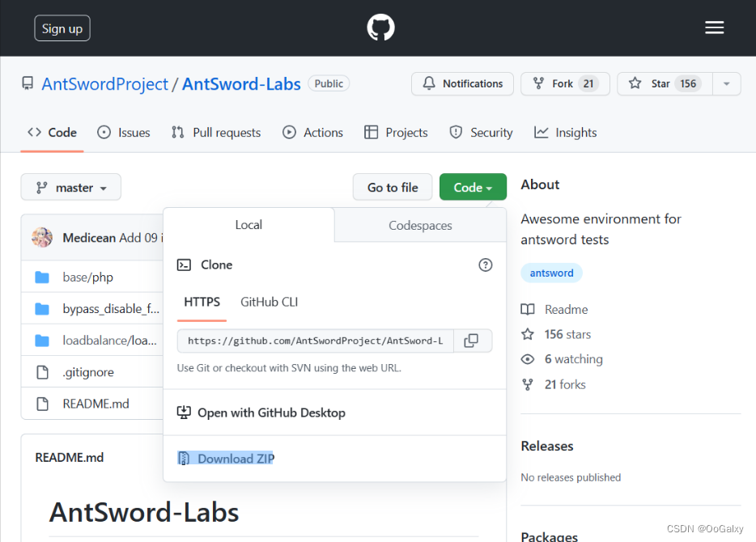756x542 pixels.
Task: Open the 156 stars link
Action: pos(567,334)
